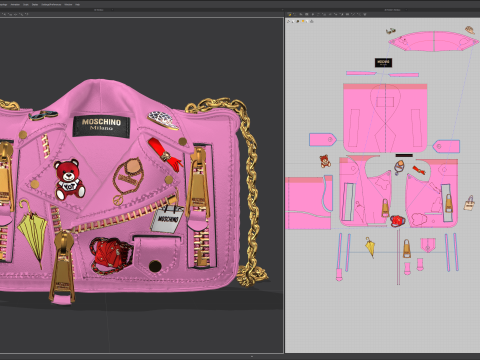Select the necklace graphic in 2D window

[399, 167]
